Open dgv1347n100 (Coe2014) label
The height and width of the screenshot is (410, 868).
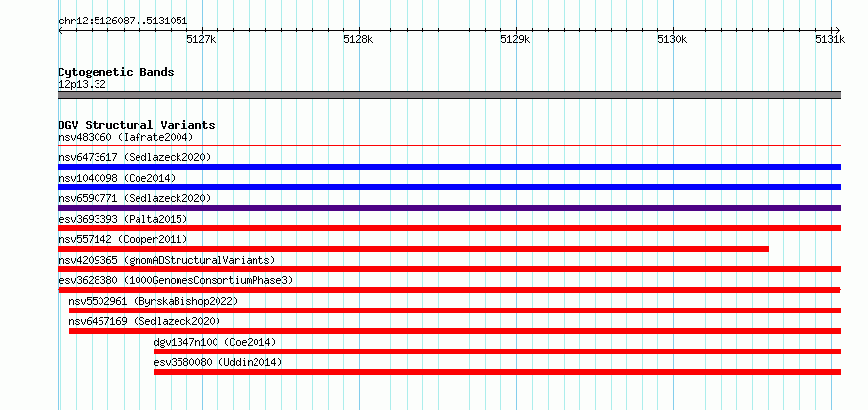tap(215, 342)
